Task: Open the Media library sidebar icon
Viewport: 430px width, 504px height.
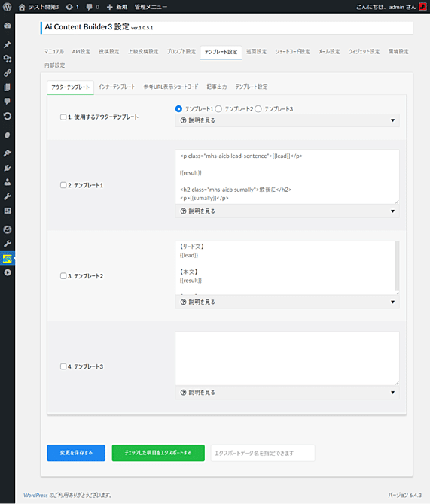Action: tap(8, 59)
